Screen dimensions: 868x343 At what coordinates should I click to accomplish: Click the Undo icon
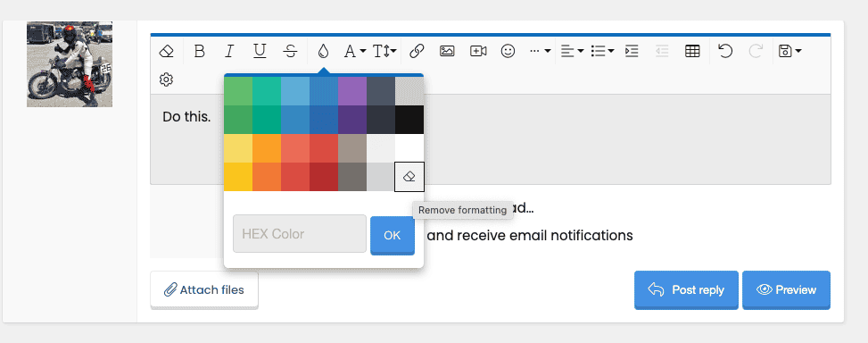(725, 52)
